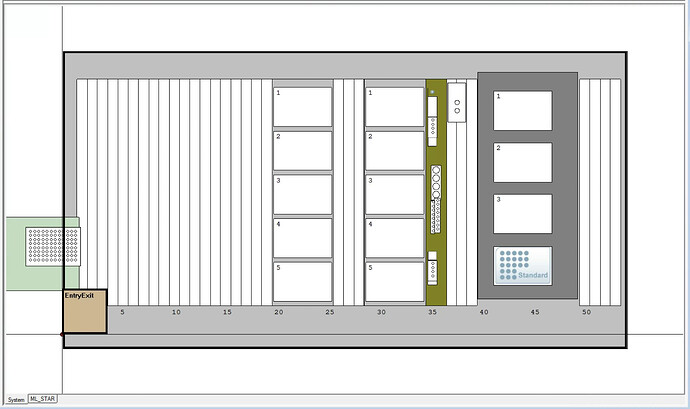The width and height of the screenshot is (690, 409).
Task: Select the two-circle labware beside olive carrier
Action: point(457,103)
